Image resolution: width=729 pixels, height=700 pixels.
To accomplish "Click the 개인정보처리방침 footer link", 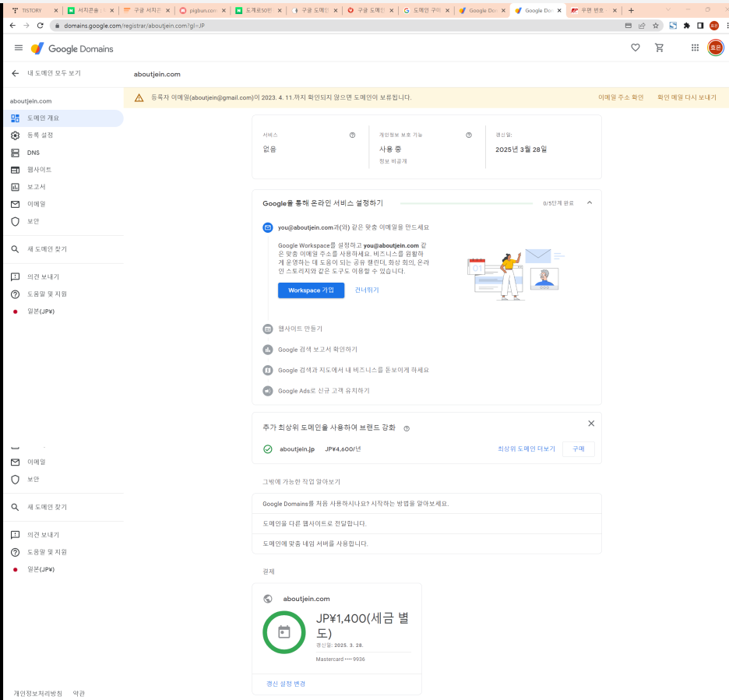I will (37, 694).
